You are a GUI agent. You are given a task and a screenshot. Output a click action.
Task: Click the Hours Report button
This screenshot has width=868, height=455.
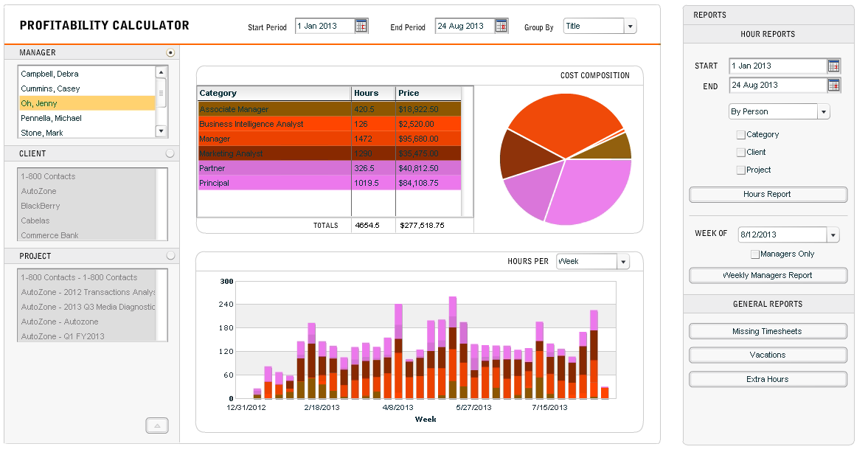768,194
